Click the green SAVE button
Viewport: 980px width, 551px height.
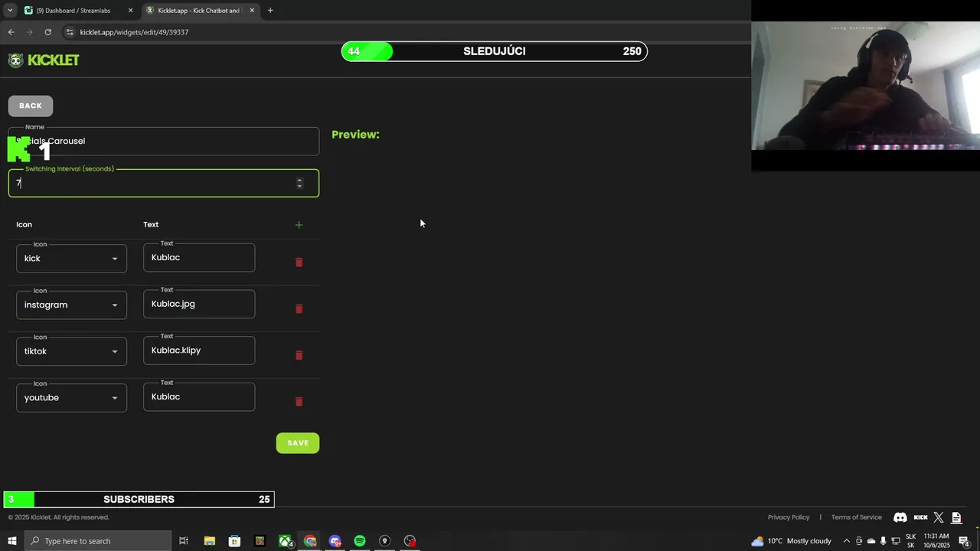[x=298, y=443]
